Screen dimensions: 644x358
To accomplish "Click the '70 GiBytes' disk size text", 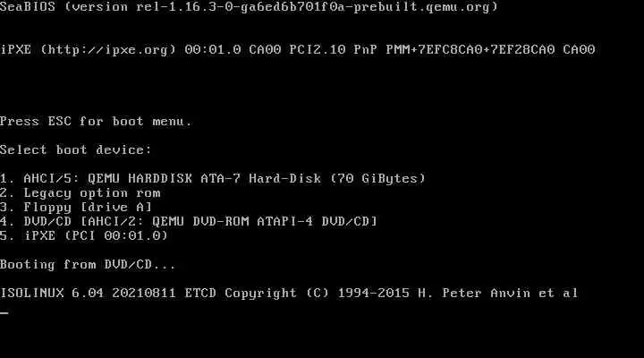I will [x=377, y=178].
